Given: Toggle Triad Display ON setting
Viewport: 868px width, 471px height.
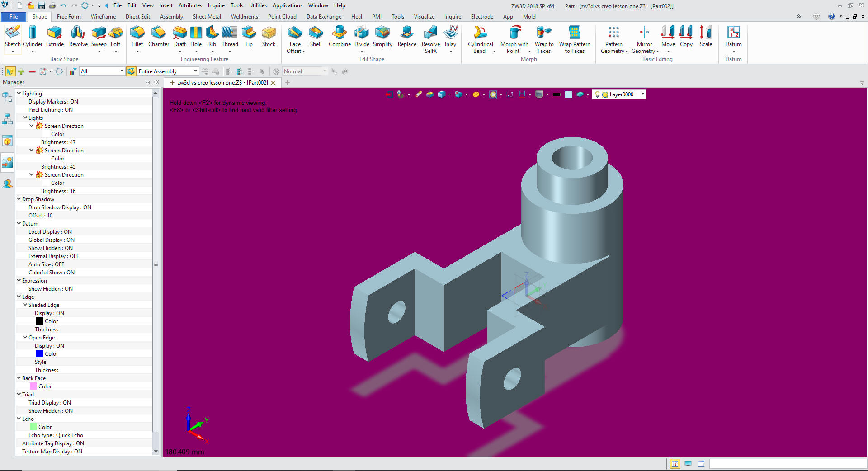Looking at the screenshot, I should (49, 403).
